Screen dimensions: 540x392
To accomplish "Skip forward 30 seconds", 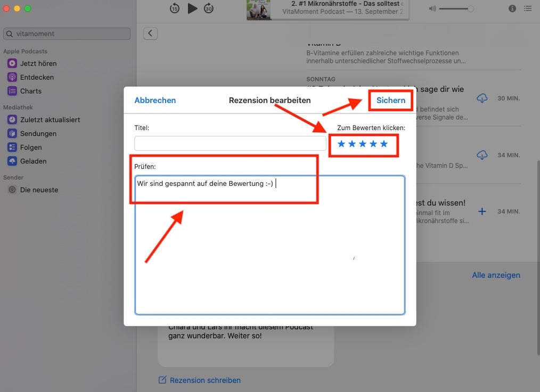I will (209, 8).
